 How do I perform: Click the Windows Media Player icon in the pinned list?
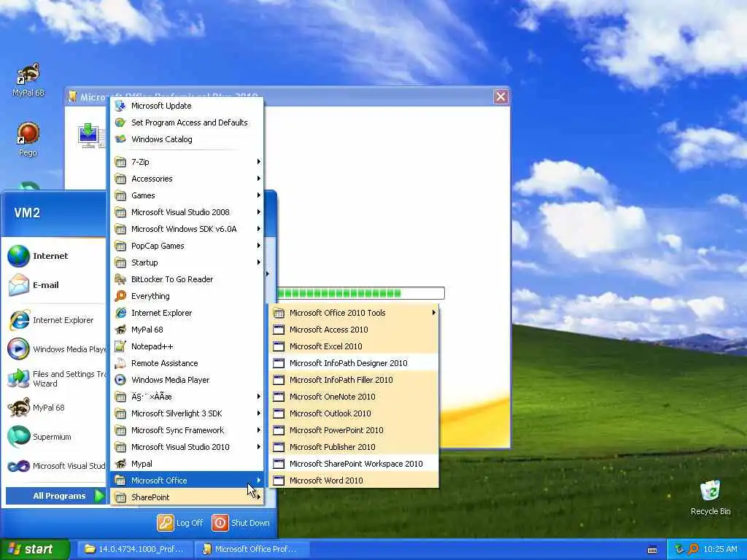tap(18, 349)
